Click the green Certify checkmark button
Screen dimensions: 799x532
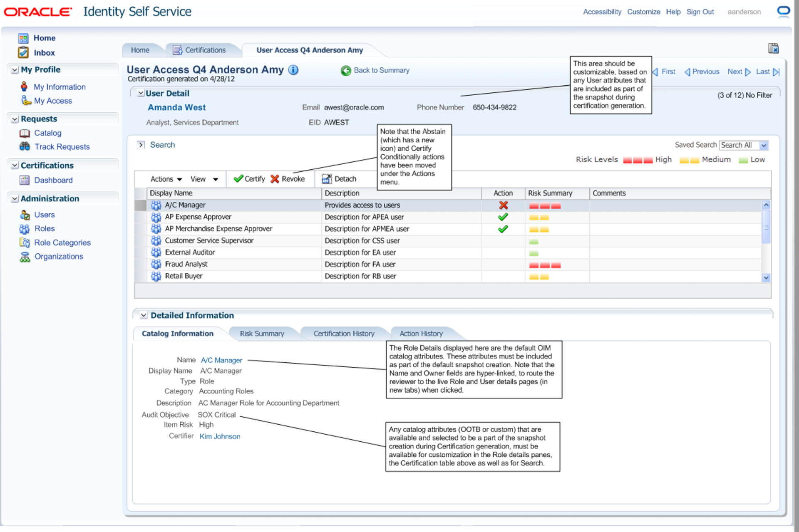(249, 179)
